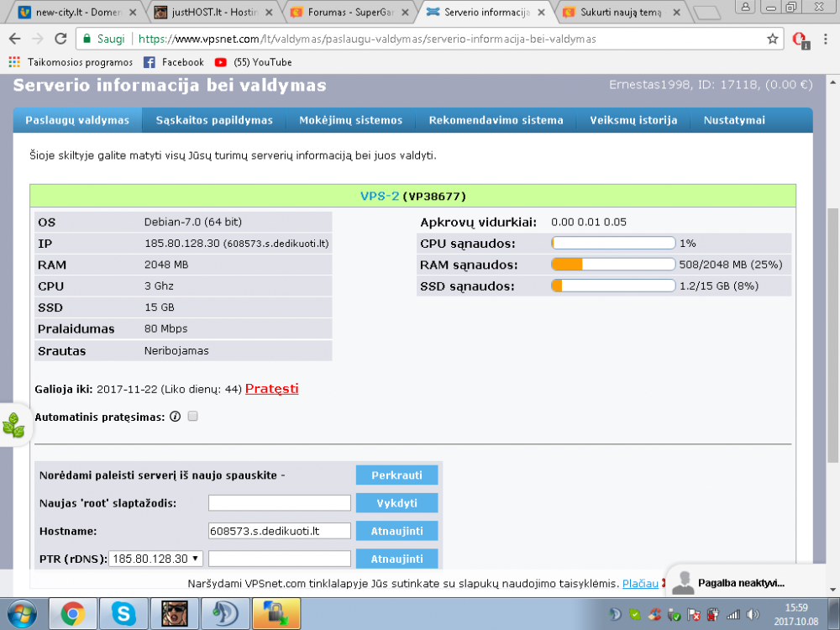Click the RAM sąnaudos usage bar
Screen dimensions: 840x630
click(x=613, y=264)
